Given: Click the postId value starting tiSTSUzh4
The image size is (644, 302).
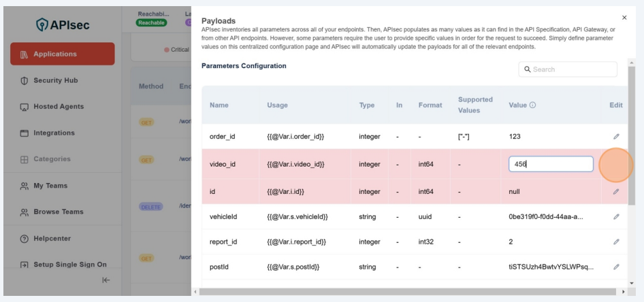Looking at the screenshot, I should click(x=551, y=267).
